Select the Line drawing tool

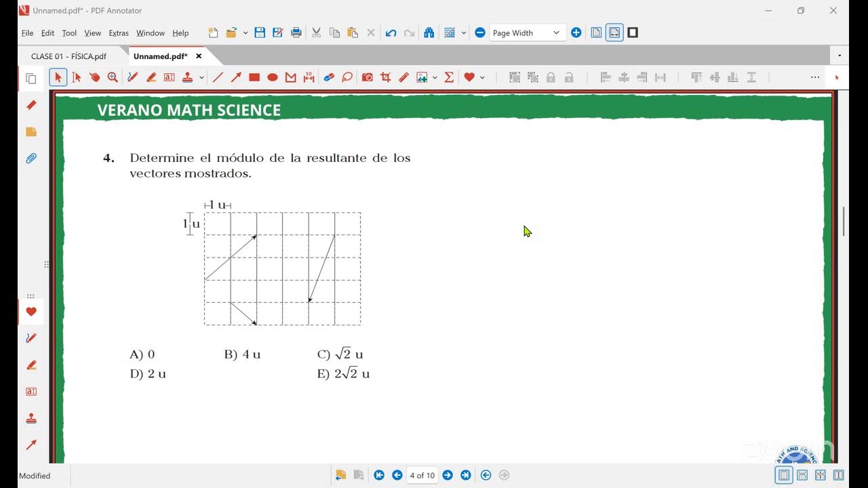coord(218,77)
